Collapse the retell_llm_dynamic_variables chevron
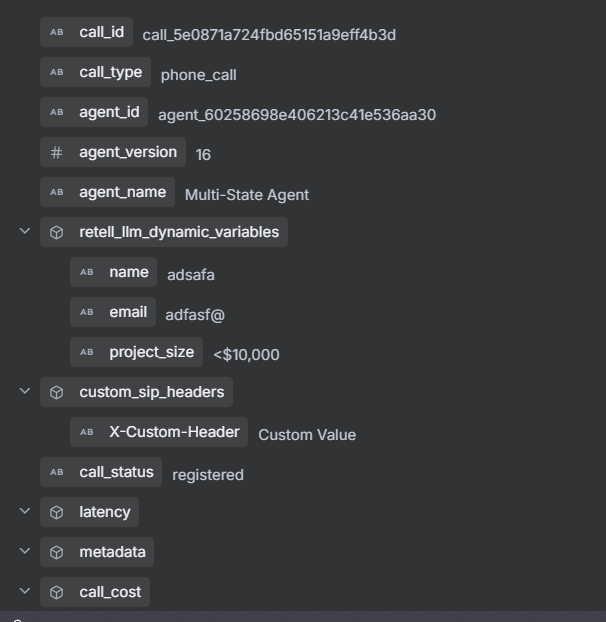 [25, 231]
